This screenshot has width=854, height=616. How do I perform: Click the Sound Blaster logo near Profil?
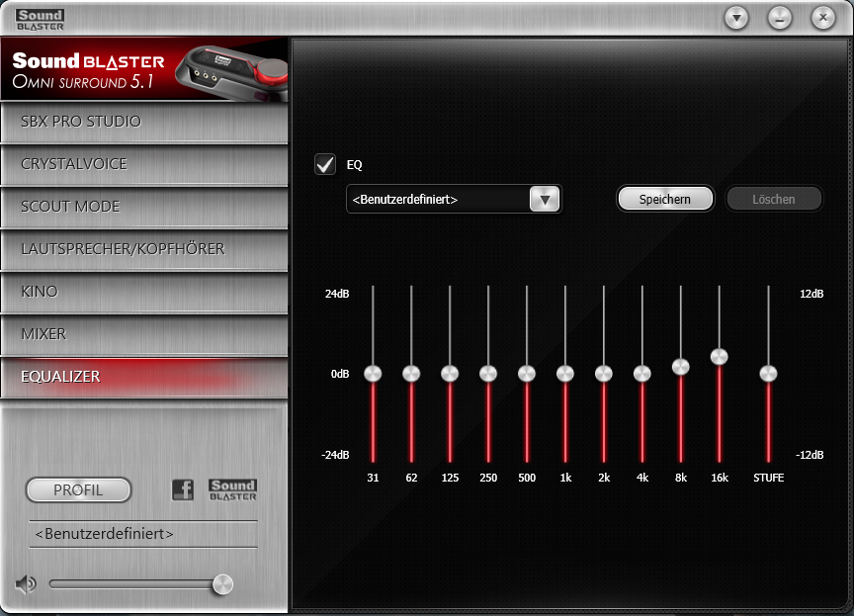(232, 489)
